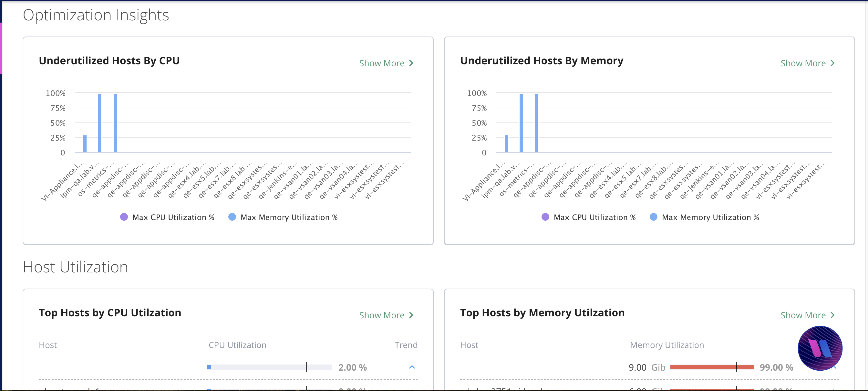This screenshot has height=391, width=868.
Task: Click the '99.00 %' memory value
Action: coord(776,367)
